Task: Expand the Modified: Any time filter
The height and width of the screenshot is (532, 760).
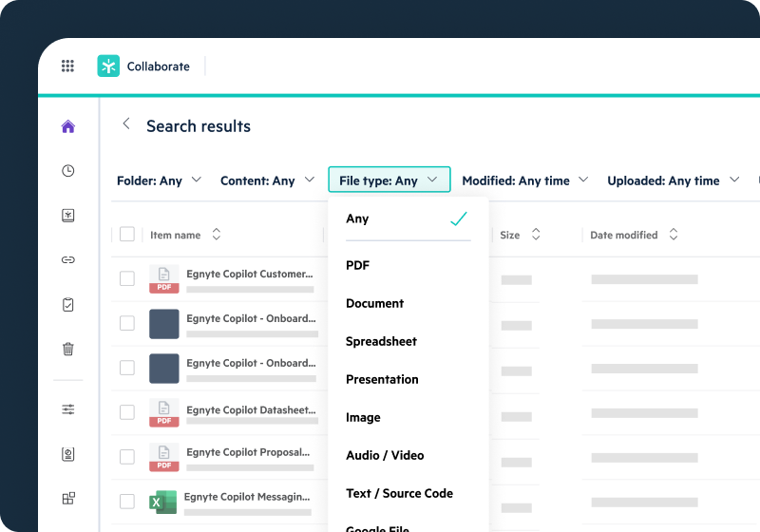Action: coord(524,180)
